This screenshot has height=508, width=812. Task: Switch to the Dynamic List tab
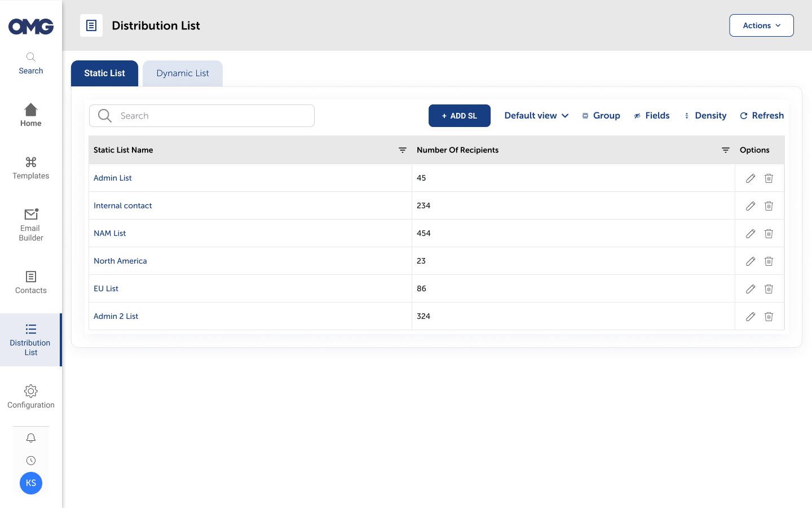183,73
